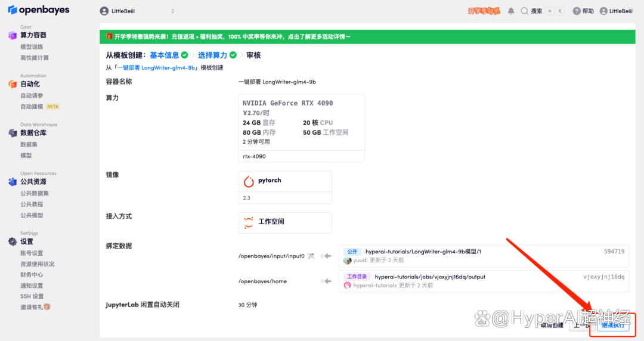The image size is (644, 341).
Task: Open 自动建模 BETA in sidebar
Action: [x=40, y=106]
